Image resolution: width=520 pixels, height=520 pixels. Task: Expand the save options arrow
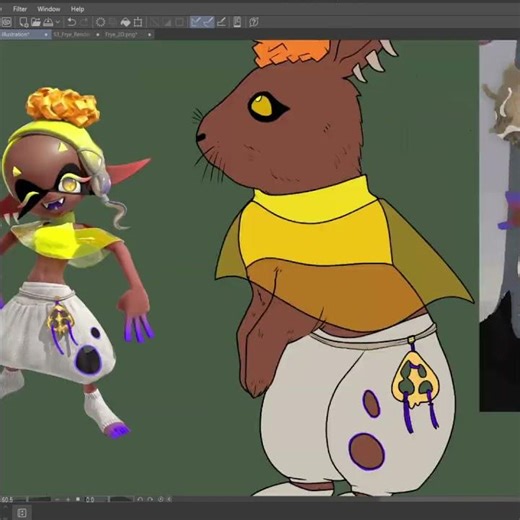click(x=58, y=22)
